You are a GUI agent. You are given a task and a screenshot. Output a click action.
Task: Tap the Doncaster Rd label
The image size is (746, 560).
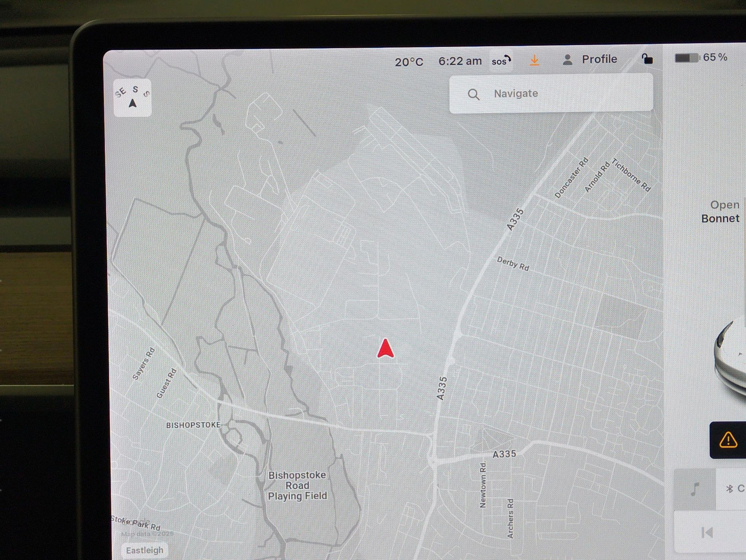[571, 178]
